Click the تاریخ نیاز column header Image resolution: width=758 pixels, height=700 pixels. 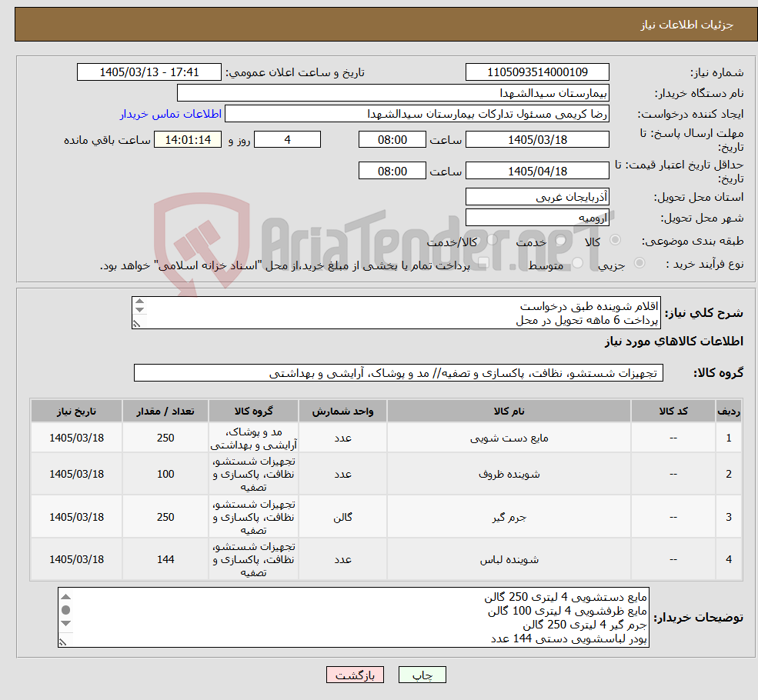pos(76,411)
